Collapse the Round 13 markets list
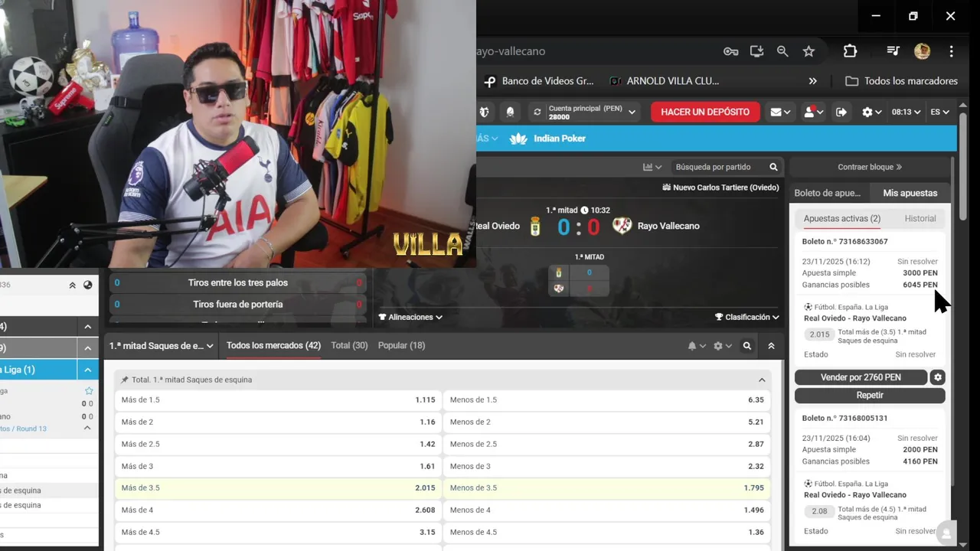The width and height of the screenshot is (980, 551). coord(87,429)
